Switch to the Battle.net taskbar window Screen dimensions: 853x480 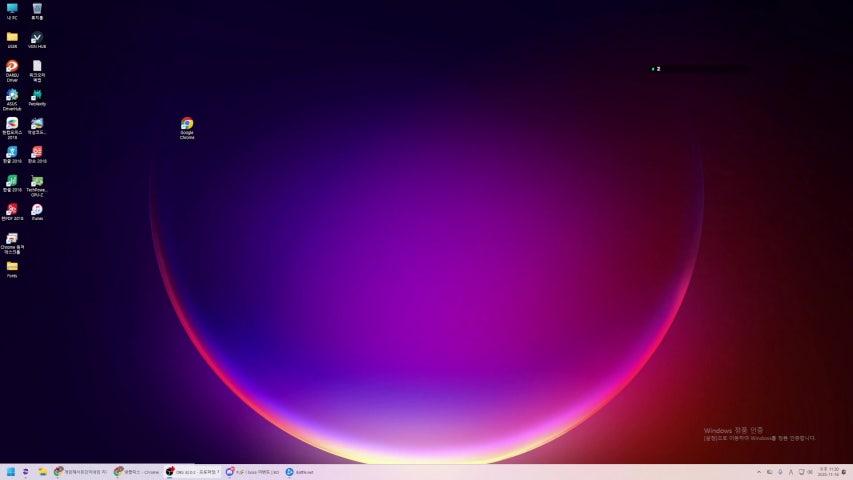coord(300,472)
